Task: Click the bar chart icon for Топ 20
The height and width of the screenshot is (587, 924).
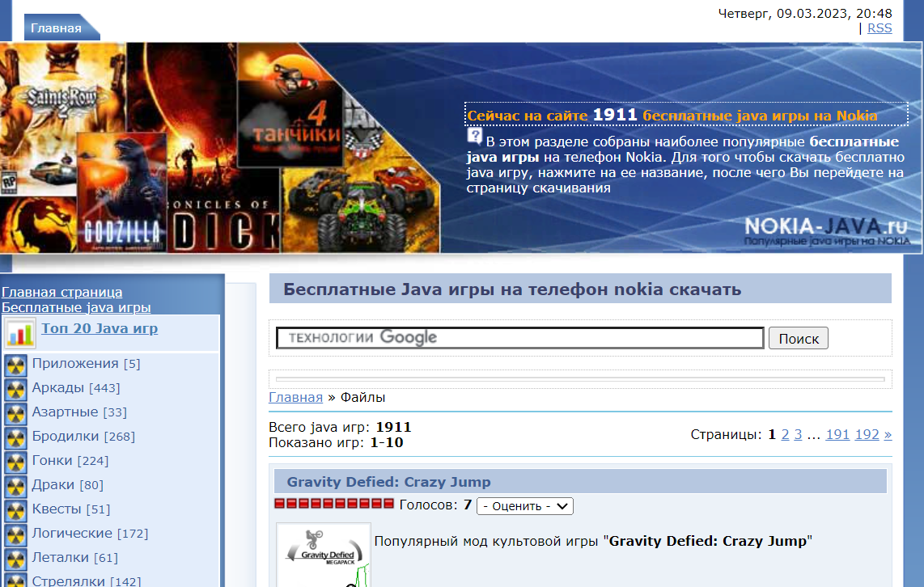Action: 20,333
